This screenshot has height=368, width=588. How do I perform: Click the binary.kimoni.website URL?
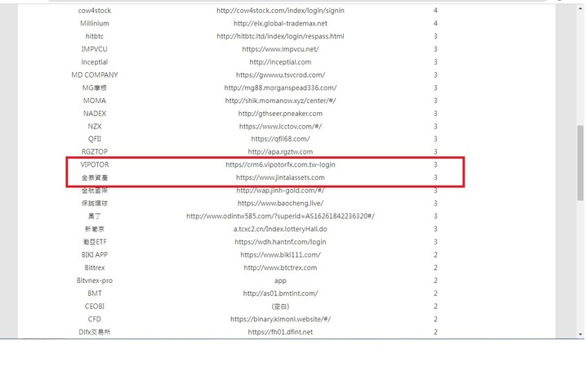point(280,319)
